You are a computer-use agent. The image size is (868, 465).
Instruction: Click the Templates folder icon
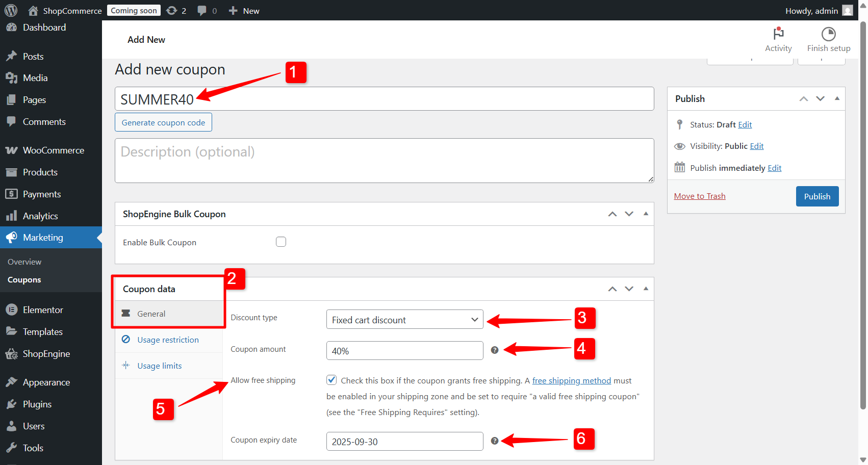(x=11, y=331)
